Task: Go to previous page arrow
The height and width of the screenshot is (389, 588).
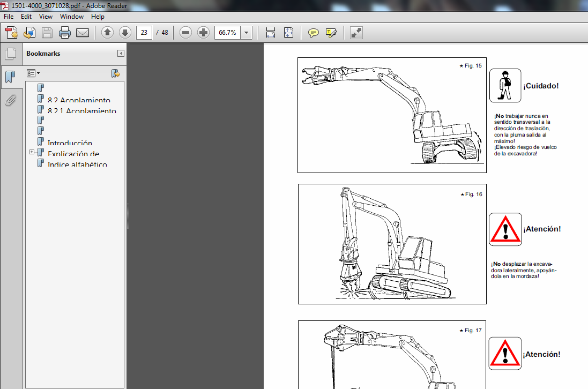Action: [107, 33]
